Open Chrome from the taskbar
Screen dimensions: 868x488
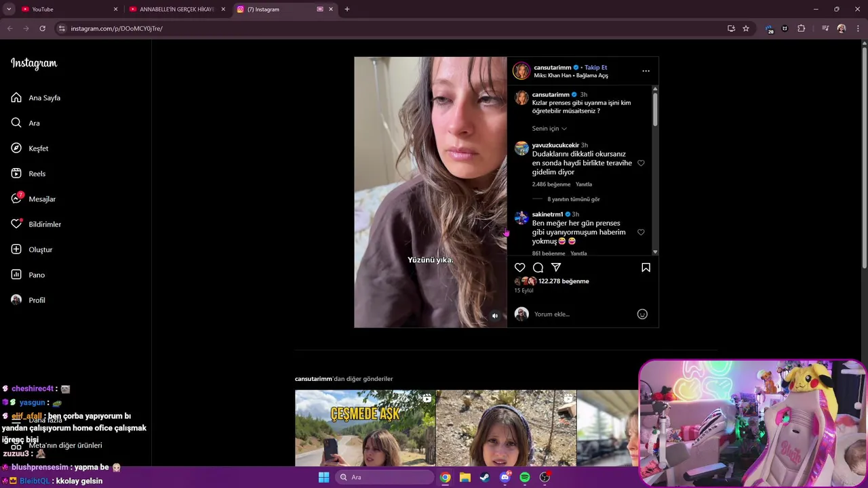coord(445,477)
